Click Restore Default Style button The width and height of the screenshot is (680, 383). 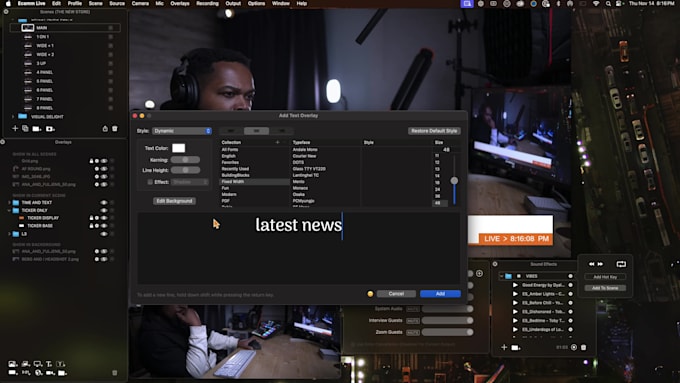(x=434, y=131)
